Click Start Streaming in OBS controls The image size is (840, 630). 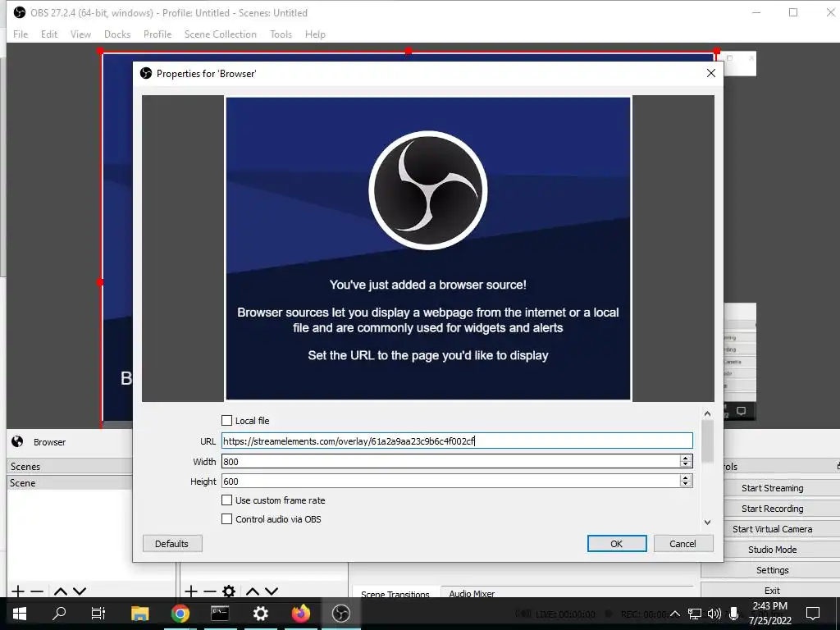click(x=772, y=488)
